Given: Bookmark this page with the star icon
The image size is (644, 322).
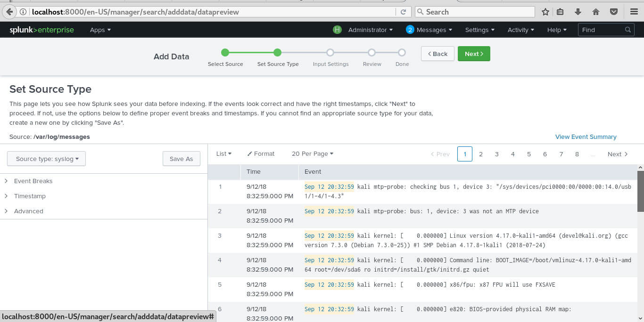Looking at the screenshot, I should point(545,12).
